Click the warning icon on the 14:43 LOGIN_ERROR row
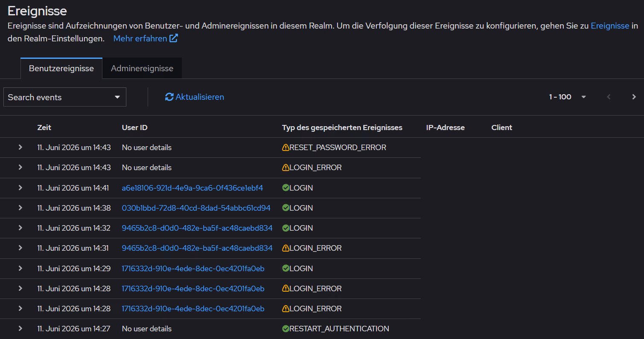Image resolution: width=644 pixels, height=339 pixels. click(286, 168)
